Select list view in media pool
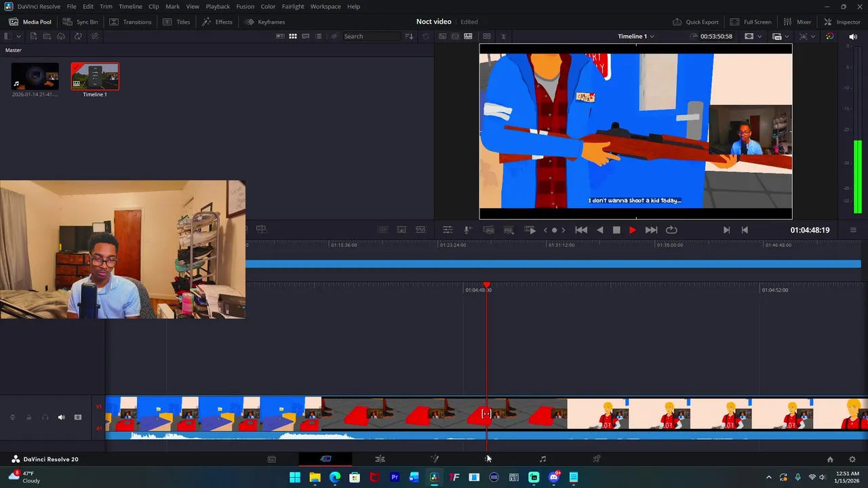 [x=319, y=36]
